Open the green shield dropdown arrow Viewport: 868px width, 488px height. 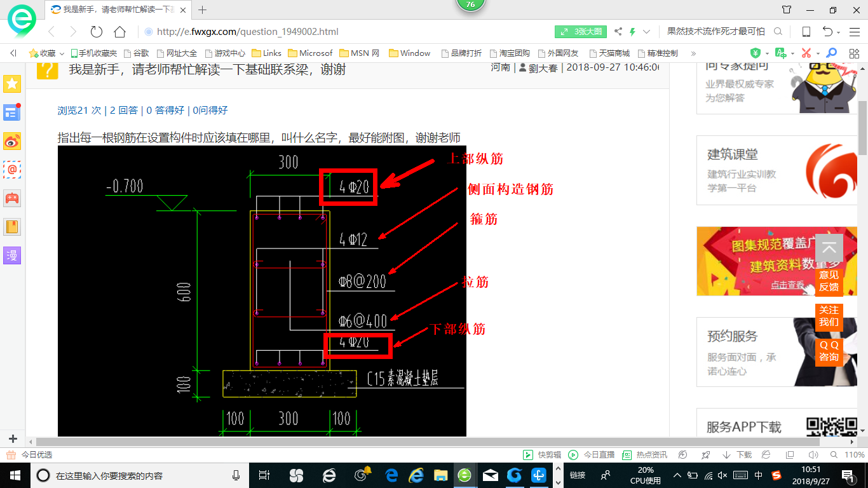pos(767,54)
